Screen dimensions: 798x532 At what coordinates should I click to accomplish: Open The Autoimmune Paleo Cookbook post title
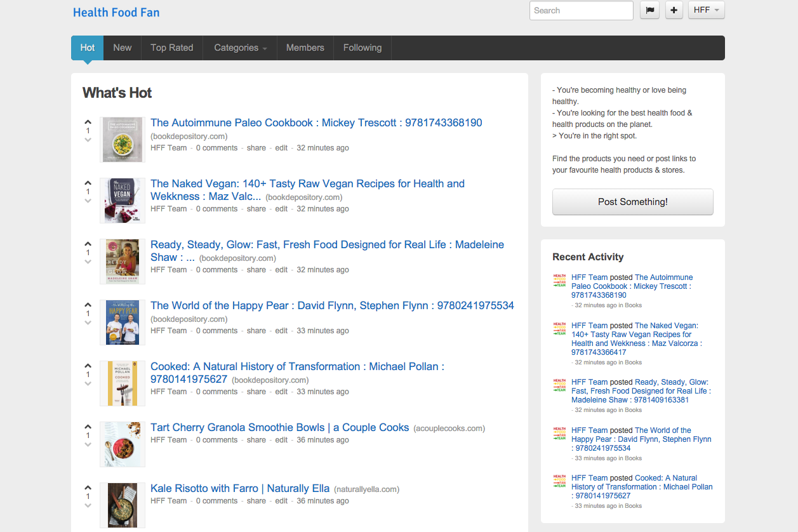coord(316,123)
